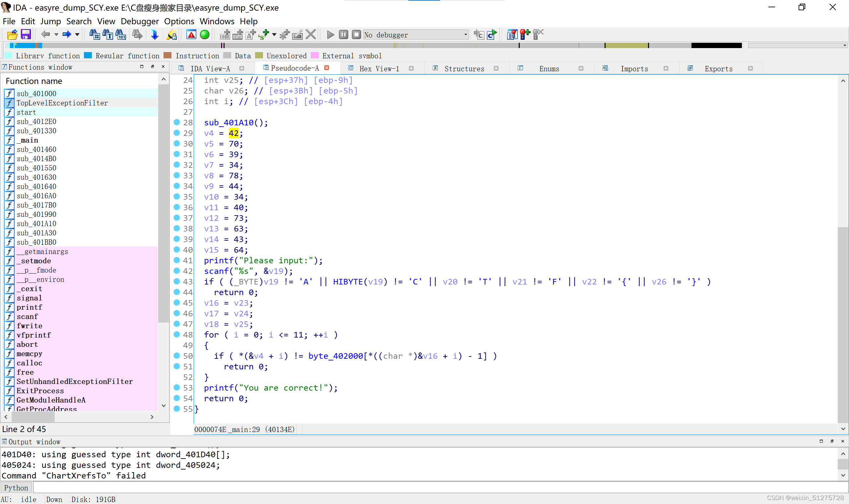The image size is (849, 504).
Task: Open the Debugger menu
Action: pyautogui.click(x=140, y=21)
